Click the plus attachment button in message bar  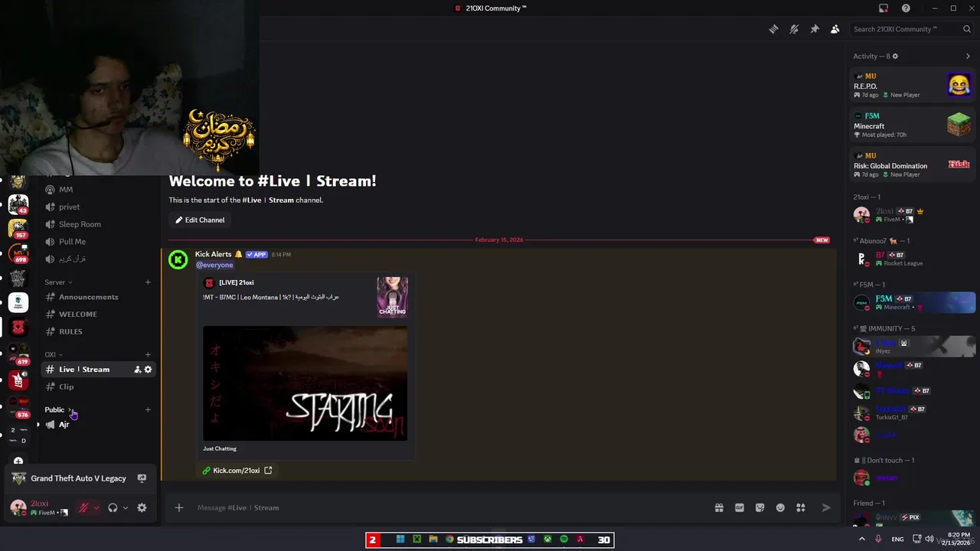pos(179,507)
